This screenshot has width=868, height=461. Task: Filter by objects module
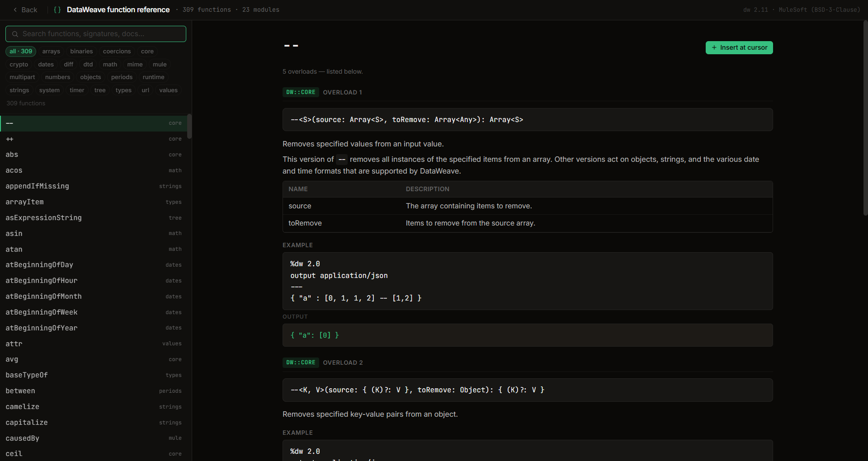pyautogui.click(x=90, y=77)
